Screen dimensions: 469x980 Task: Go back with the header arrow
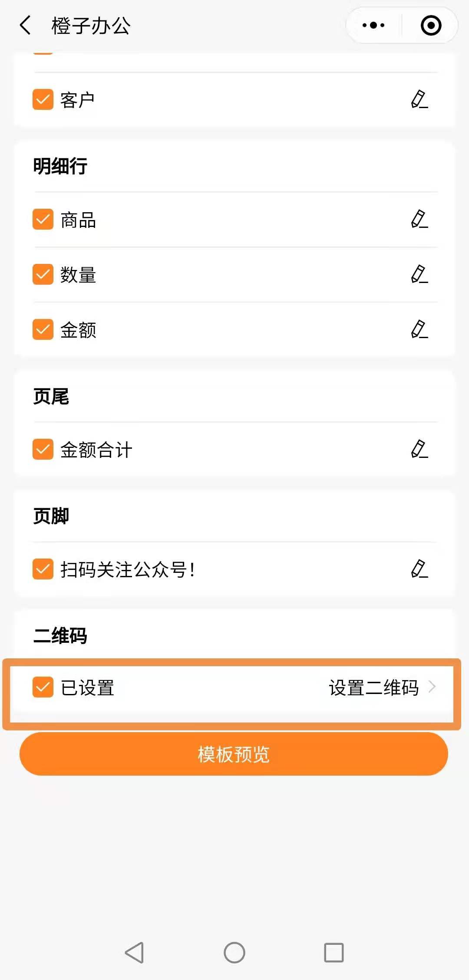pyautogui.click(x=26, y=25)
